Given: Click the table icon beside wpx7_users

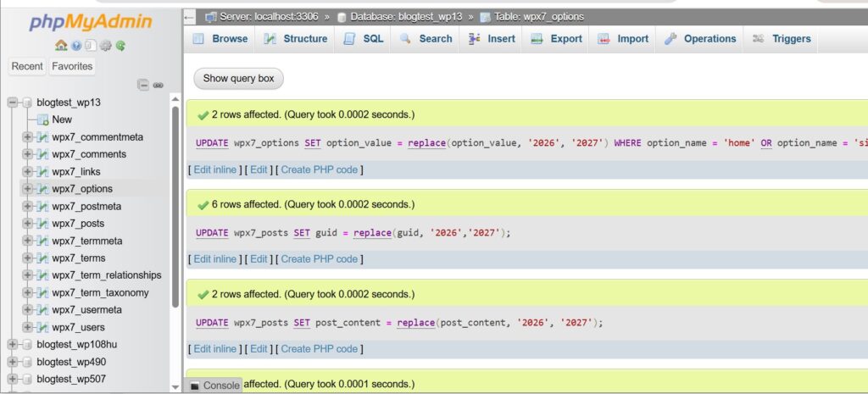Looking at the screenshot, I should pos(43,327).
